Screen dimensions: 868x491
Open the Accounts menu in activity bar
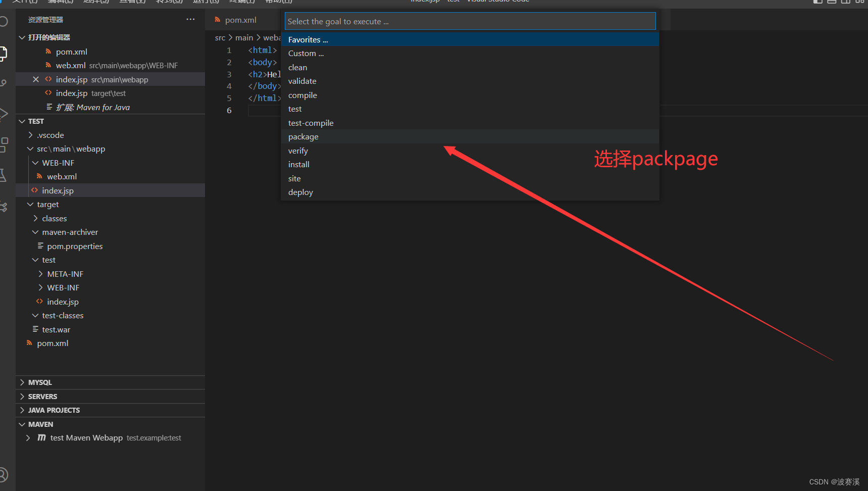click(x=4, y=475)
